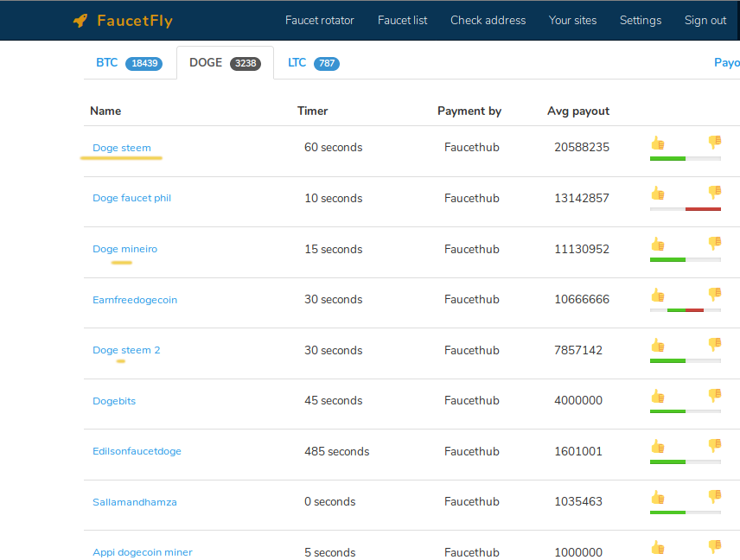Click the 18439 BTC count badge
Image resolution: width=740 pixels, height=560 pixels.
point(144,63)
